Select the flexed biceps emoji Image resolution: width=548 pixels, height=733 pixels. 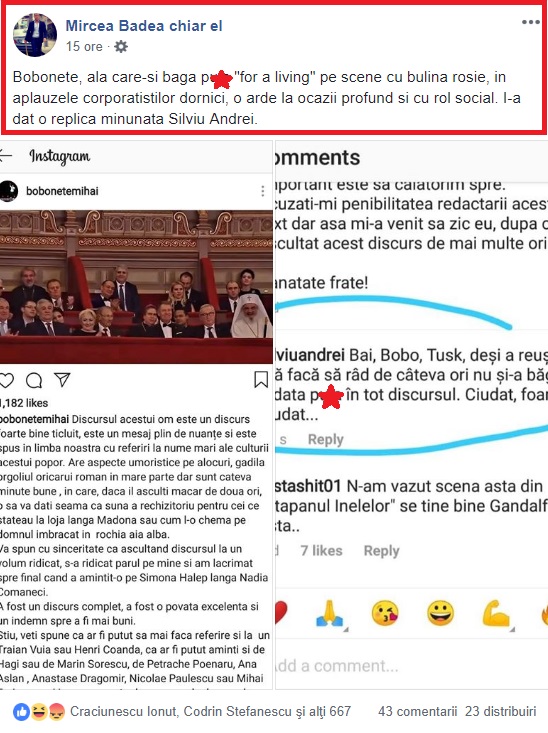pyautogui.click(x=496, y=613)
